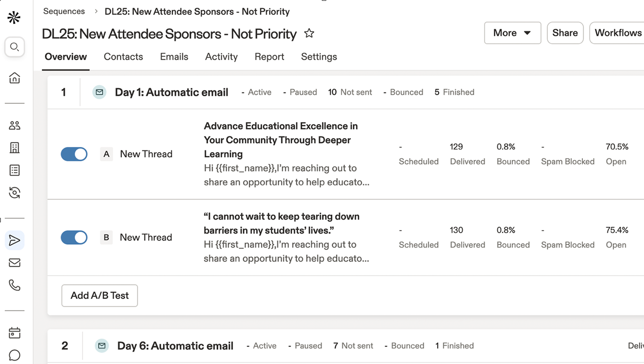Go to the home dashboard icon
This screenshot has height=364, width=644.
(14, 78)
